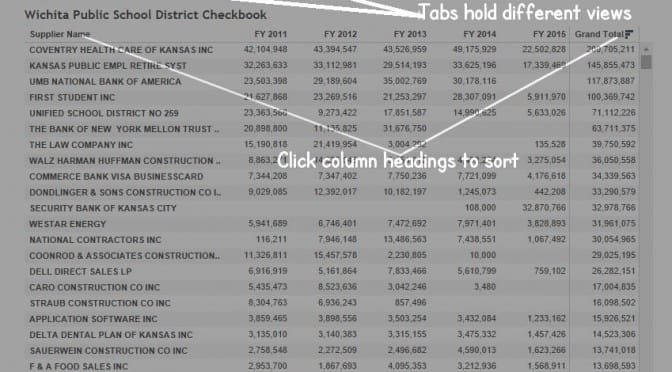Click grand total 117,873,887
The width and height of the screenshot is (672, 372).
point(611,81)
